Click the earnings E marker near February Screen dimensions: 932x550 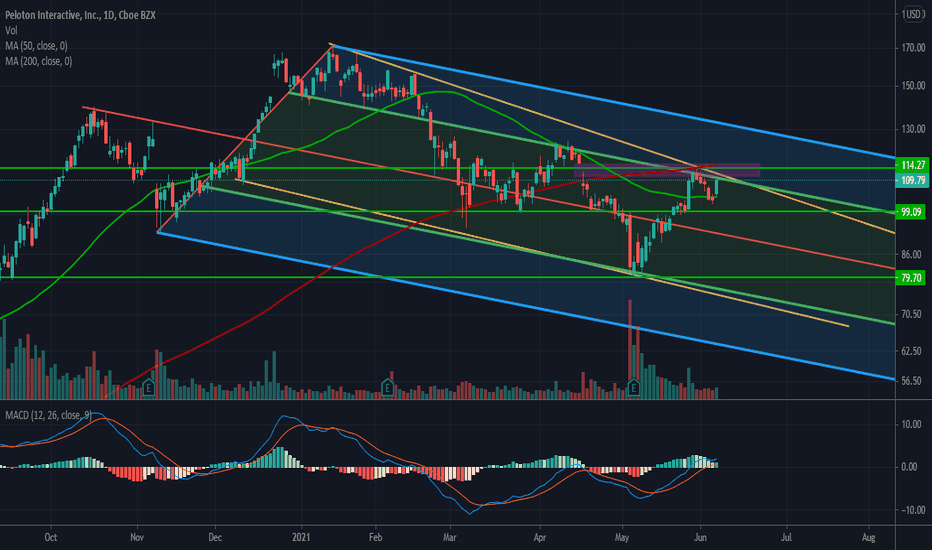(x=388, y=388)
